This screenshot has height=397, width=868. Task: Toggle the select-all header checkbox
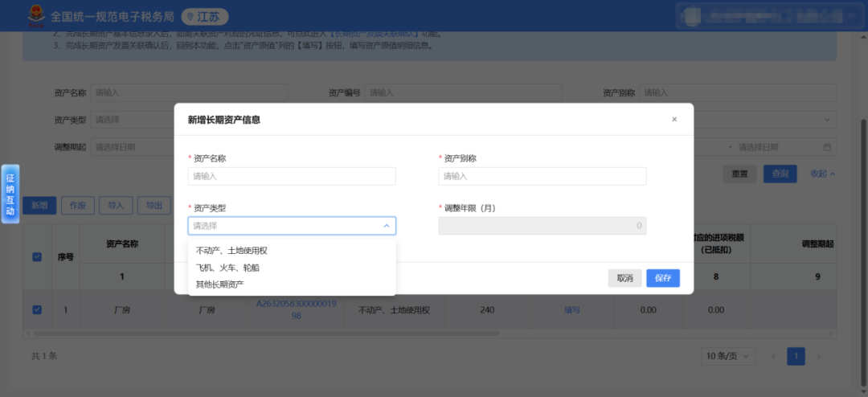pyautogui.click(x=37, y=257)
